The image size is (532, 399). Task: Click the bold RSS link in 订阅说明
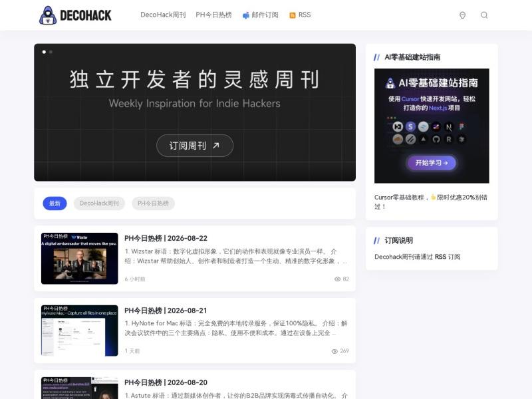(440, 257)
